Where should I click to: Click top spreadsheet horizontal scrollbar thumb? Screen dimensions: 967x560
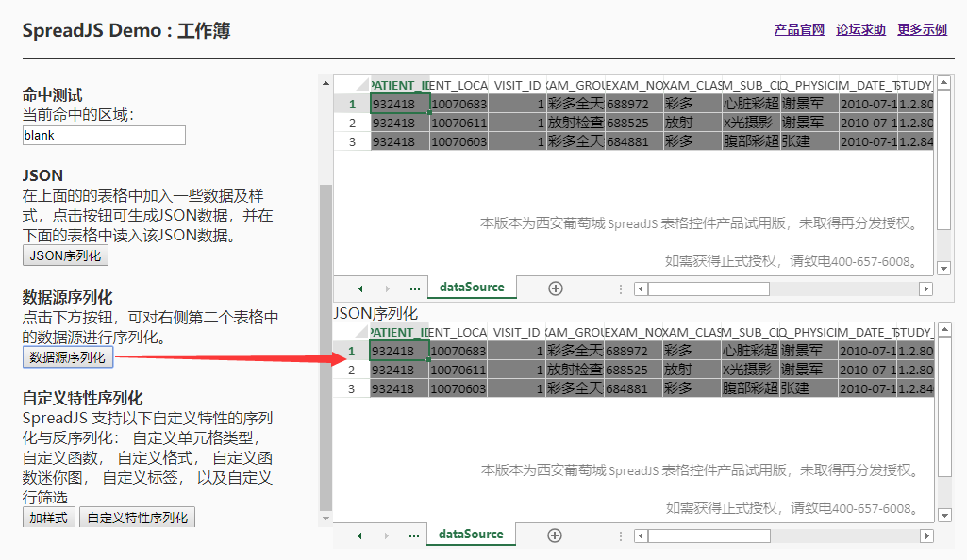[709, 288]
